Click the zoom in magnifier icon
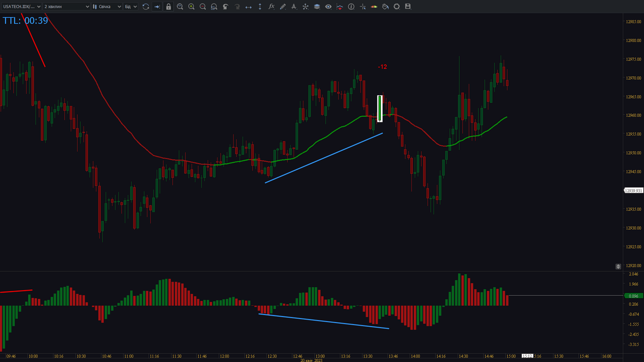The width and height of the screenshot is (644, 362). pyautogui.click(x=191, y=6)
